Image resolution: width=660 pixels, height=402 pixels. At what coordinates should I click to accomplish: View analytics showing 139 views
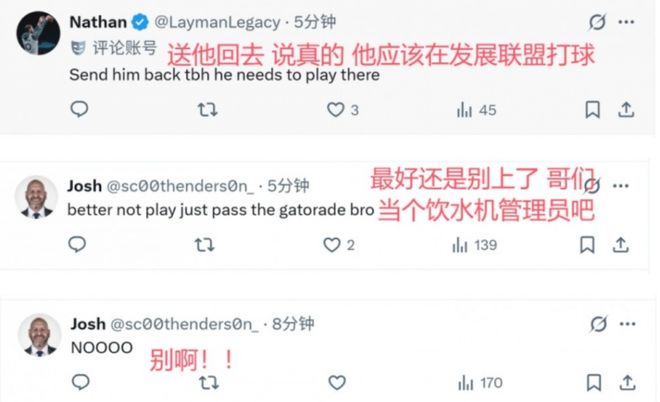point(474,245)
